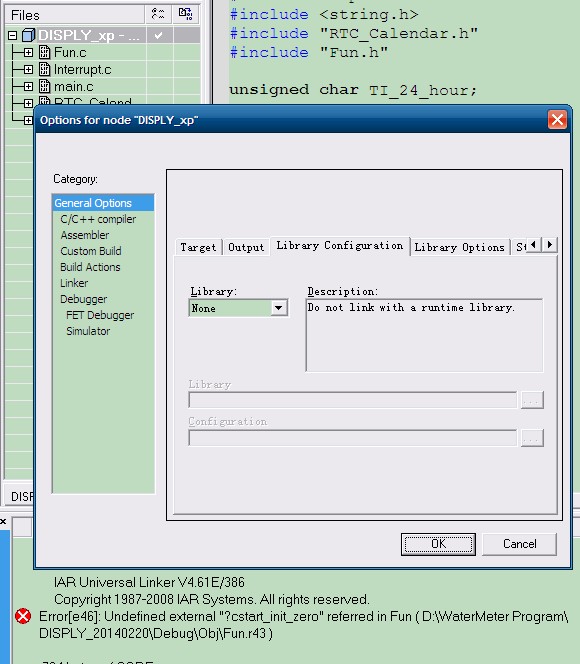Click the red error icon in build log
Screen dimensions: 580x664
[23, 616]
